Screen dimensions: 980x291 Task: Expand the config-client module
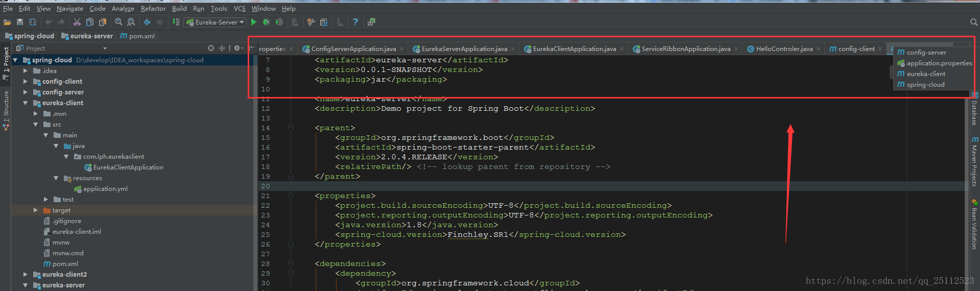26,82
